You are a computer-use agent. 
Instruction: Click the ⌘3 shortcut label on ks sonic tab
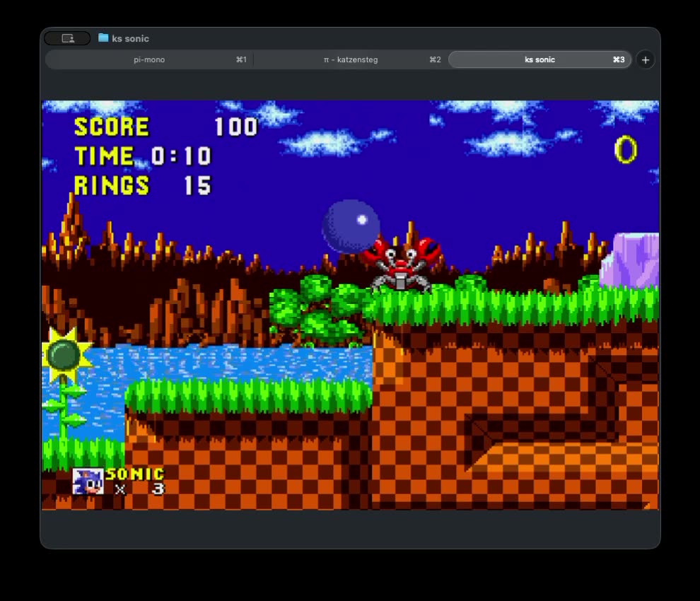point(619,60)
